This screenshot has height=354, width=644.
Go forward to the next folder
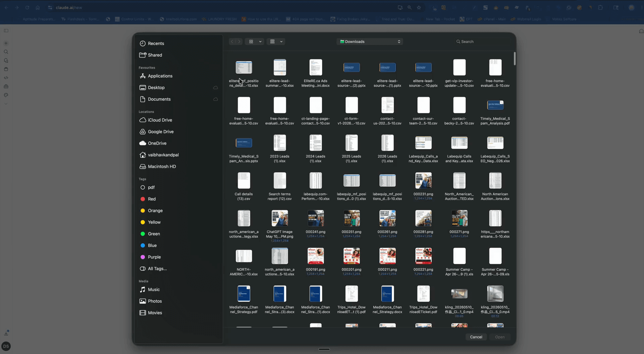point(239,42)
